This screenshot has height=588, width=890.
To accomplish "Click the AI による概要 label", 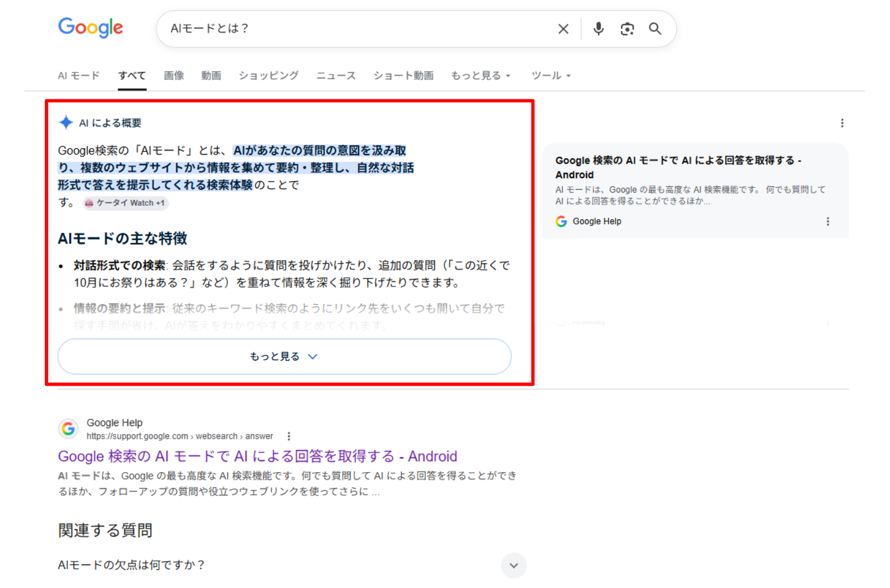I will click(x=110, y=123).
